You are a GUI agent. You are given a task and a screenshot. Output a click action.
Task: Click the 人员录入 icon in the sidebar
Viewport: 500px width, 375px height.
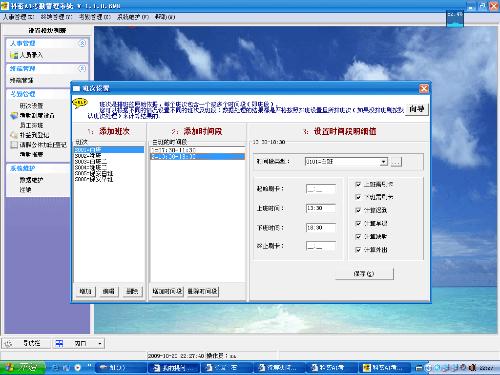coord(14,56)
